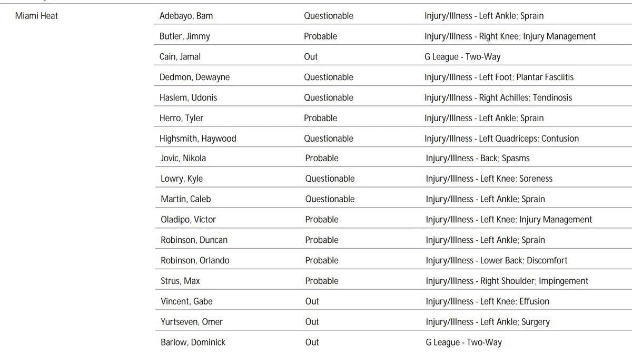This screenshot has width=632, height=364.
Task: Click Yurtseven, Omer's Left Ankle; Surgery reason
Action: [x=515, y=322]
